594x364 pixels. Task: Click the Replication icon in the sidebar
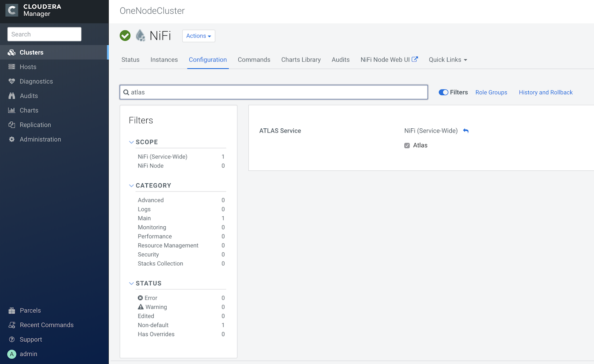pos(12,125)
